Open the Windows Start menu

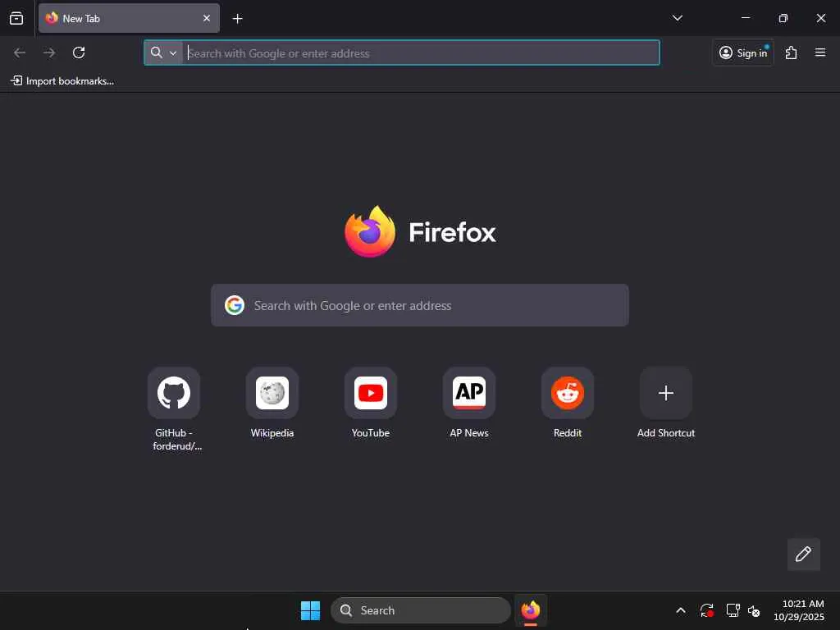(x=310, y=610)
